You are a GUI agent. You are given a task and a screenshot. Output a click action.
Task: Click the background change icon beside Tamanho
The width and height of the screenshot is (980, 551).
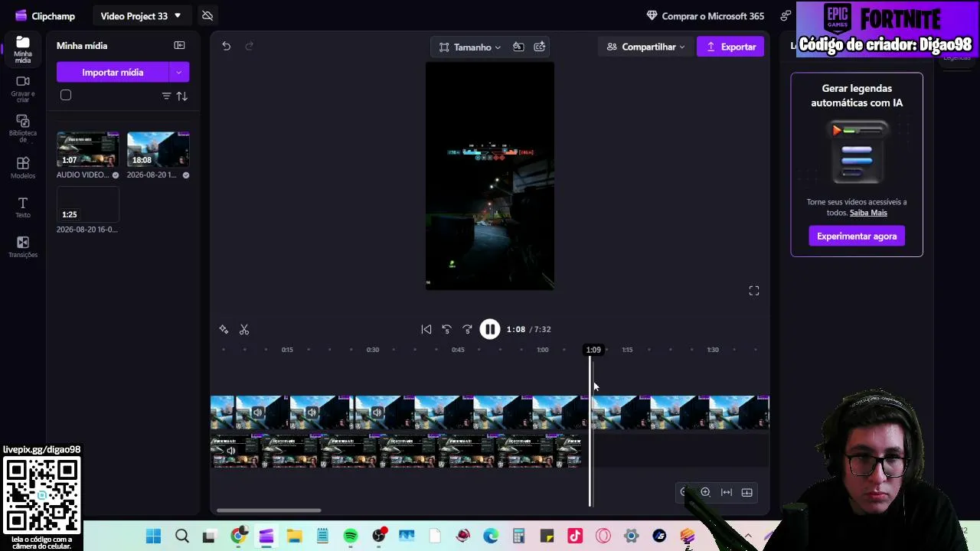click(518, 47)
